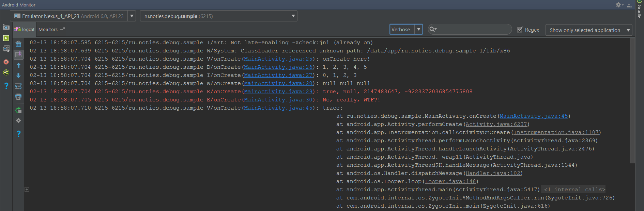Click the down arrow stack trace icon
Image resolution: width=644 pixels, height=211 pixels.
tap(18, 76)
